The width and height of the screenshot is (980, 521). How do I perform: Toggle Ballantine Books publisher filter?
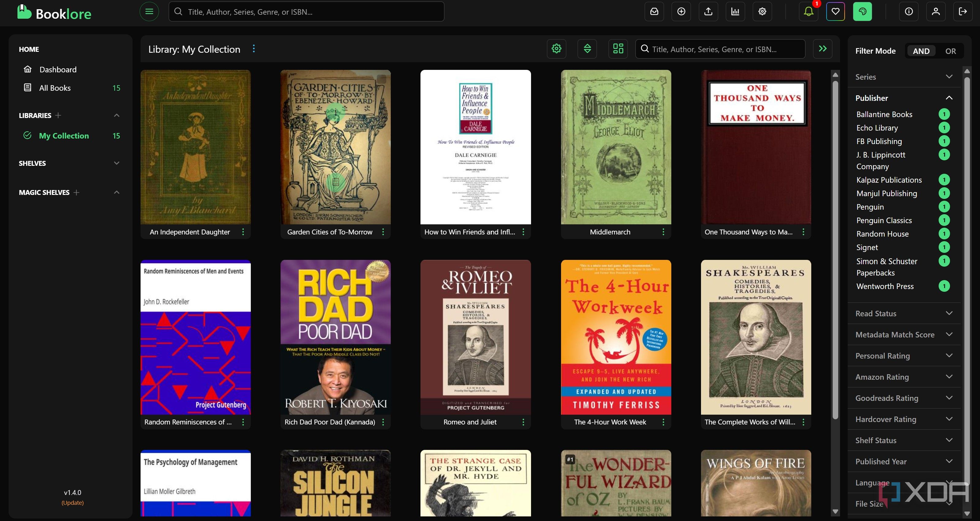[x=903, y=114]
